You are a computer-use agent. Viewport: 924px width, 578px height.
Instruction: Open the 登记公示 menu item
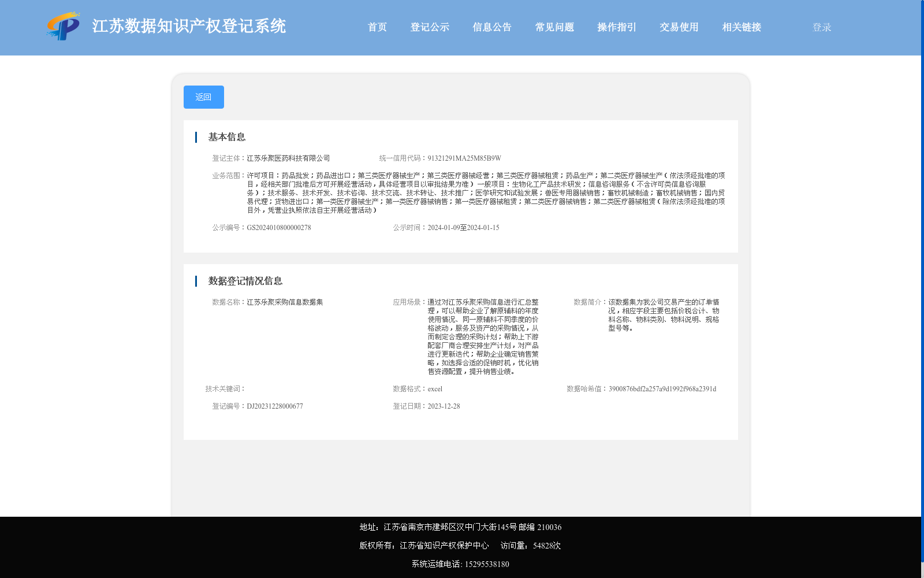[430, 27]
